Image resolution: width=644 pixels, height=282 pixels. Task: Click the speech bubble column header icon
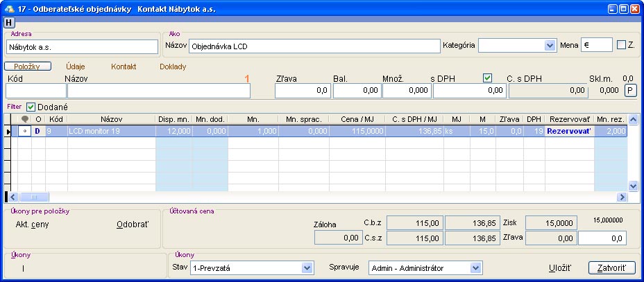coord(26,119)
